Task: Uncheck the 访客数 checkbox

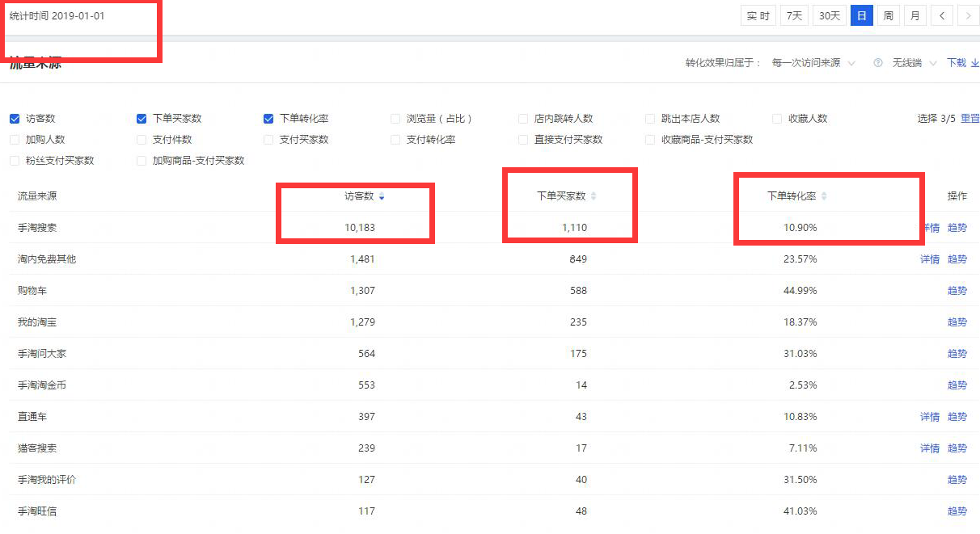Action: coord(15,119)
